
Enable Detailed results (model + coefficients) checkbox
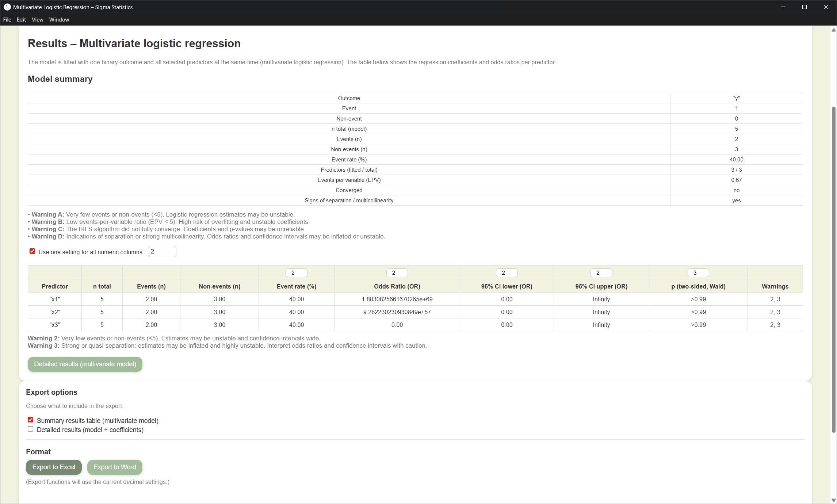[30, 429]
